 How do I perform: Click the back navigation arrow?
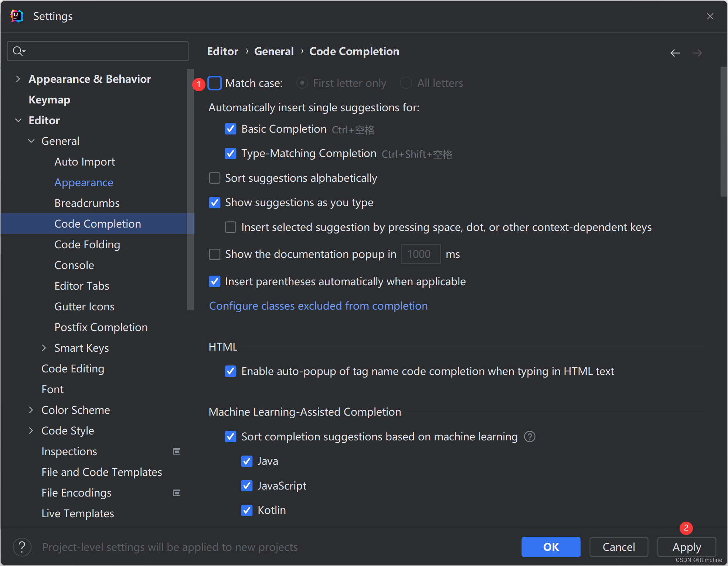click(x=676, y=52)
